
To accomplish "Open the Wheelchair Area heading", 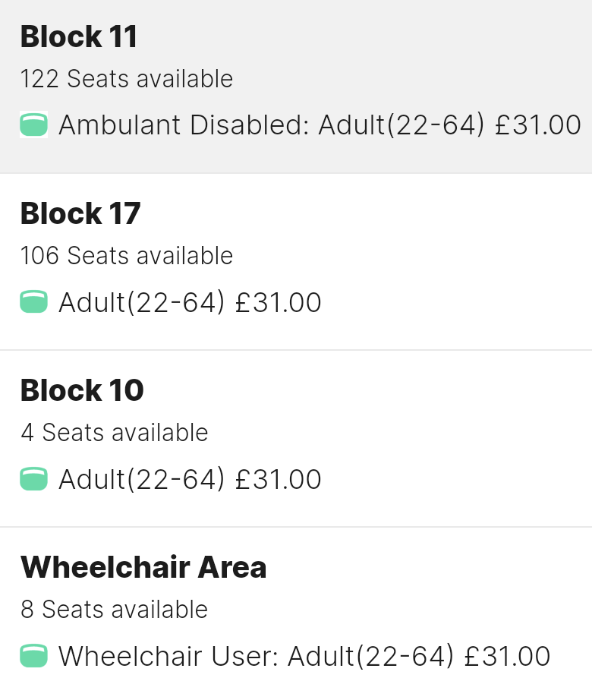I will click(143, 567).
